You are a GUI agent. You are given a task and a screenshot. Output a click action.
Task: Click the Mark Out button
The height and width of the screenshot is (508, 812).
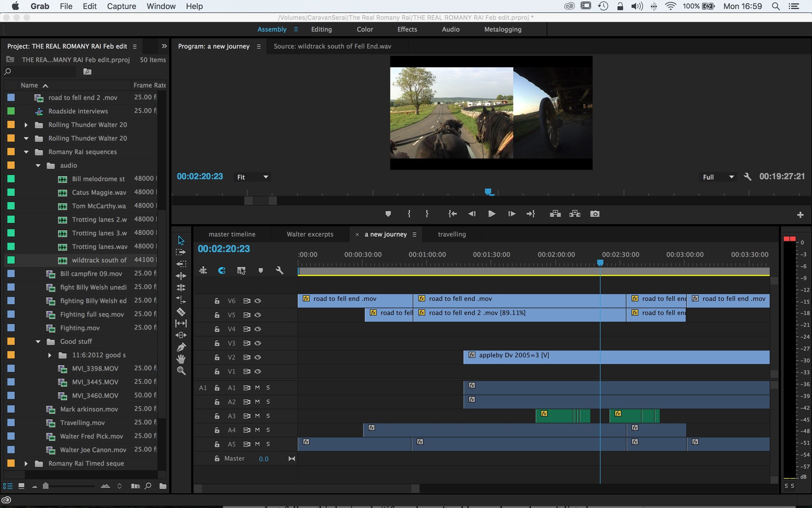(x=427, y=214)
